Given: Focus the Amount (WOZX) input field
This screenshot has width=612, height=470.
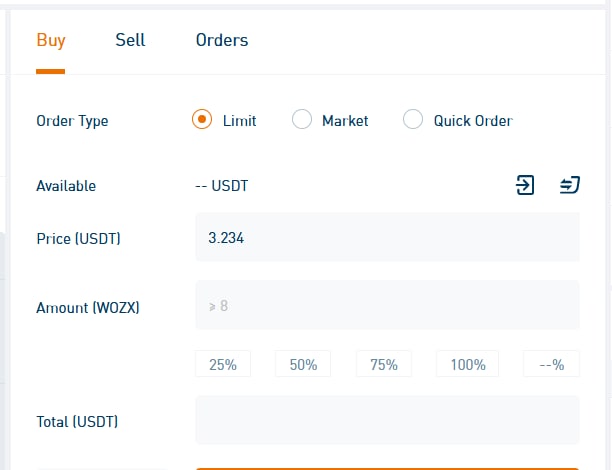Looking at the screenshot, I should pos(388,305).
